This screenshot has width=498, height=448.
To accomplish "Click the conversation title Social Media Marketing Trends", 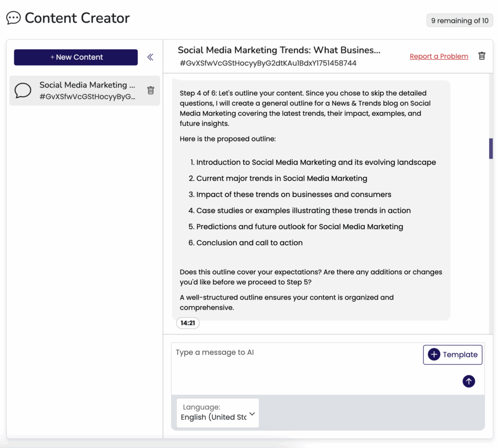I will click(x=279, y=50).
